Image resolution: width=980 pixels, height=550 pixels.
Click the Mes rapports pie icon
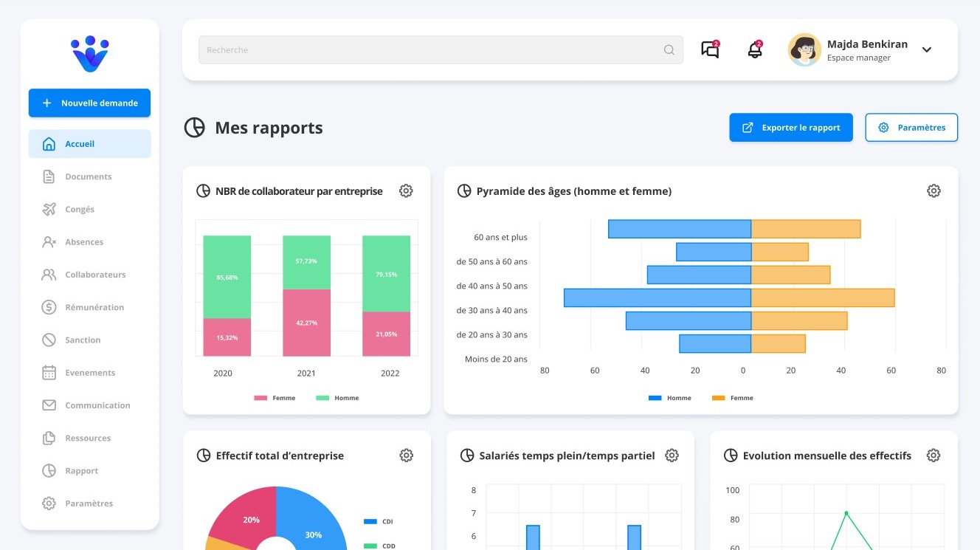[x=194, y=128]
